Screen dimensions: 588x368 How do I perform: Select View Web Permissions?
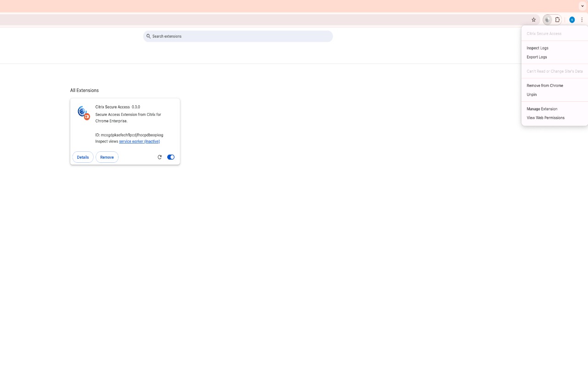tap(545, 118)
